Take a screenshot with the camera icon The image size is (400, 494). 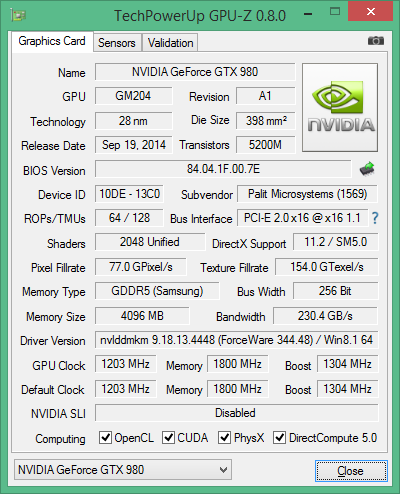coord(376,41)
